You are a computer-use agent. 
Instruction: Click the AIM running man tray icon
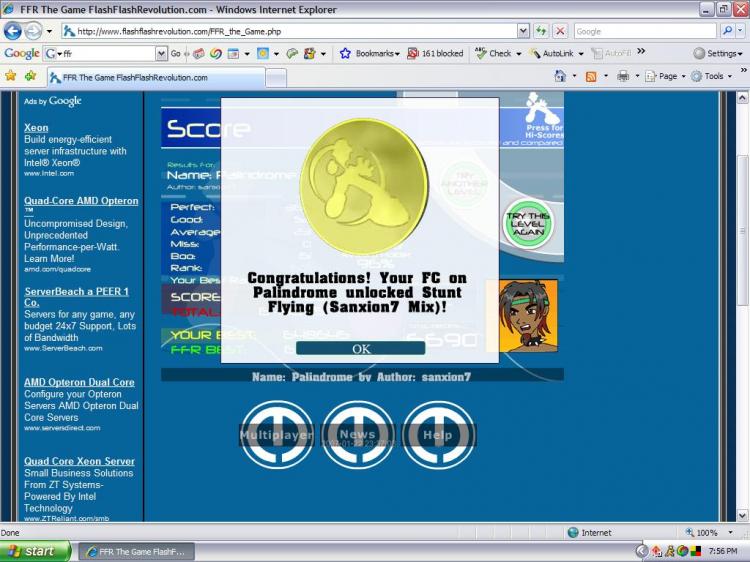coord(670,551)
